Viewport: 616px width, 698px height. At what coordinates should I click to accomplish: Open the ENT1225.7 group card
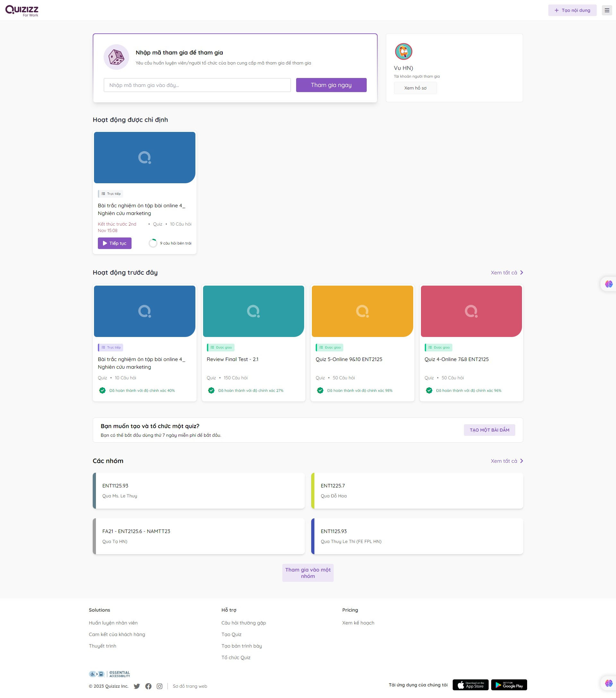click(x=417, y=491)
